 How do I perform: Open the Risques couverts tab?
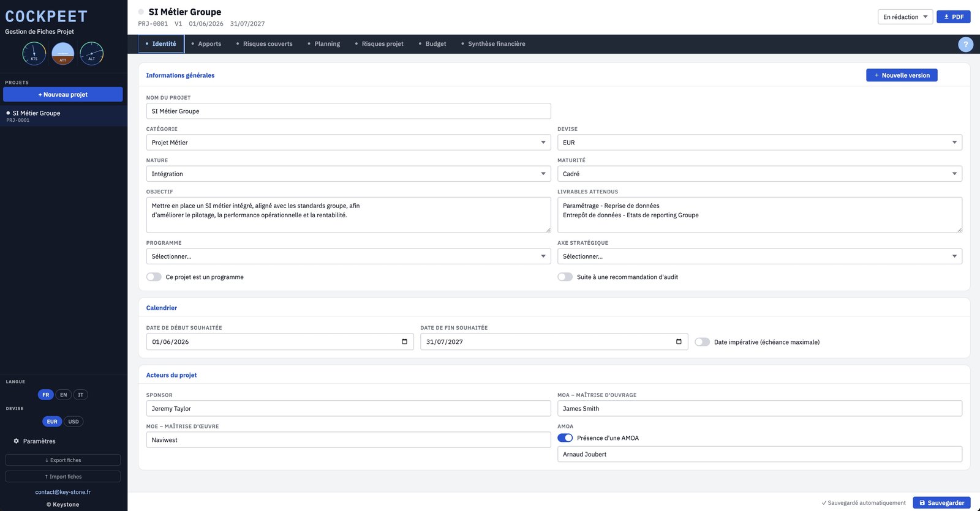click(x=265, y=44)
